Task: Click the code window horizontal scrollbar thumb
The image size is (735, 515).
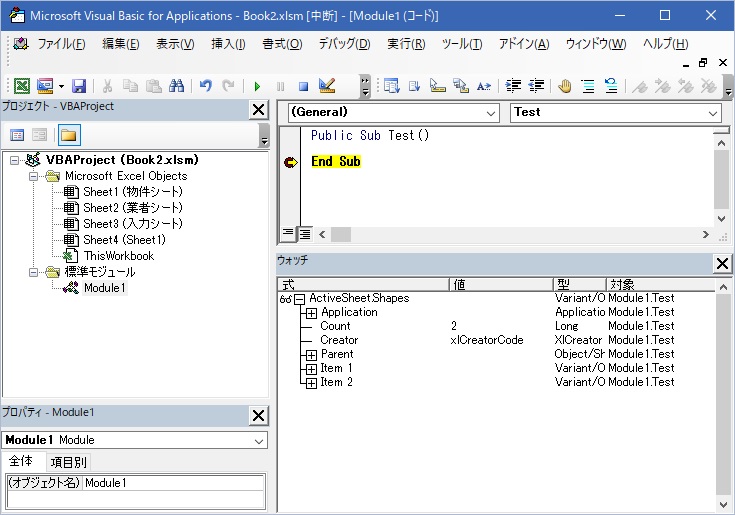Action: [x=341, y=234]
